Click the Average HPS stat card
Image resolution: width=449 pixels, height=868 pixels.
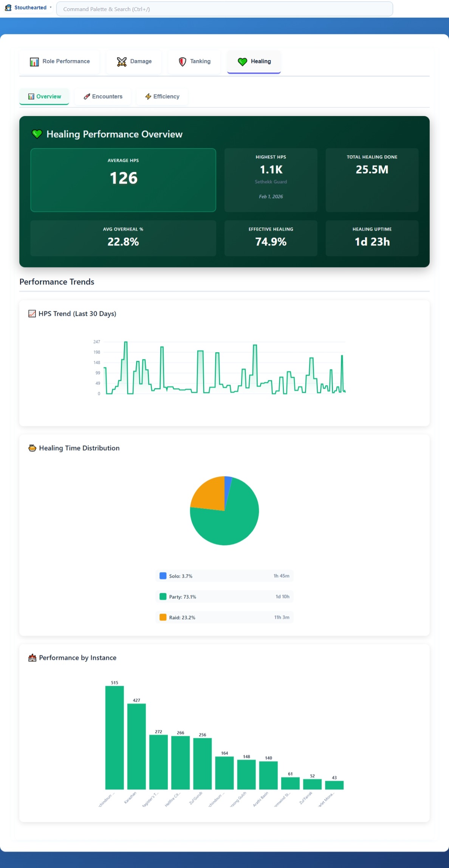[x=123, y=180]
